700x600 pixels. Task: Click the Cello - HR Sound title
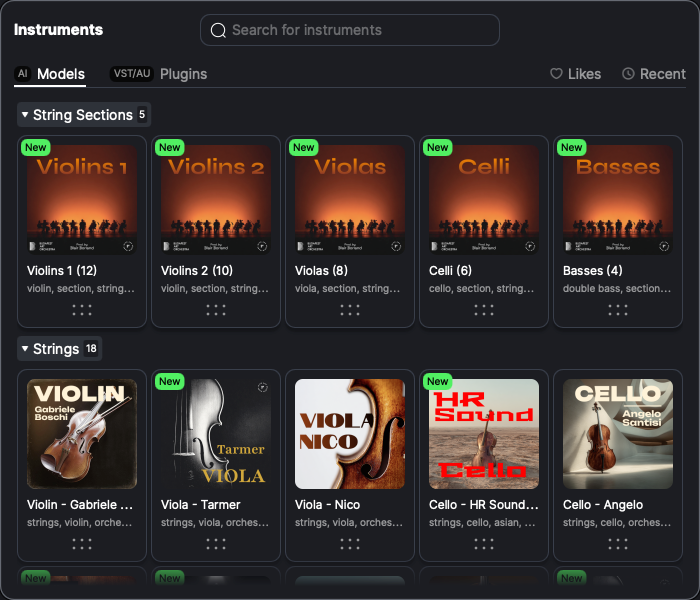tap(483, 504)
